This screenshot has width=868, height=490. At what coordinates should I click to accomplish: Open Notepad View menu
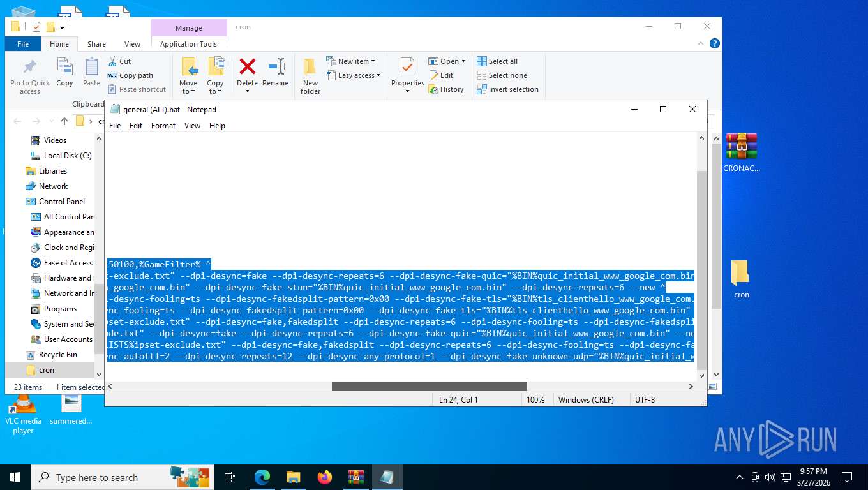(x=193, y=126)
